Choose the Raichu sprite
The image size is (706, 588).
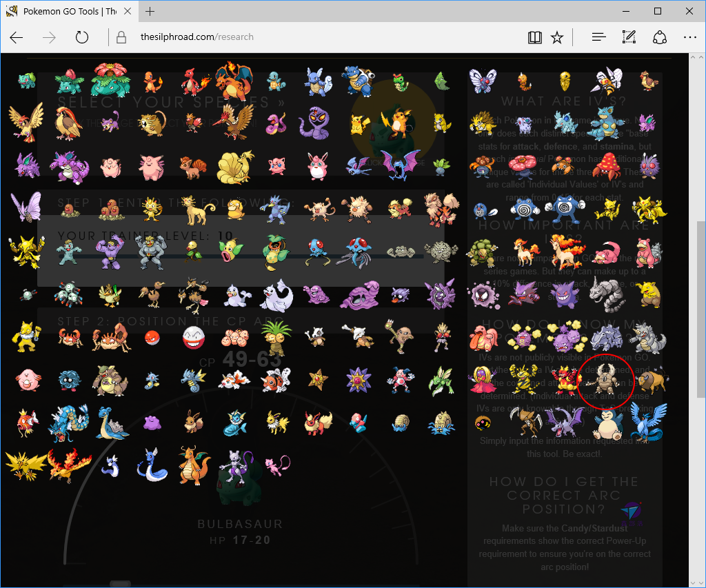point(398,121)
